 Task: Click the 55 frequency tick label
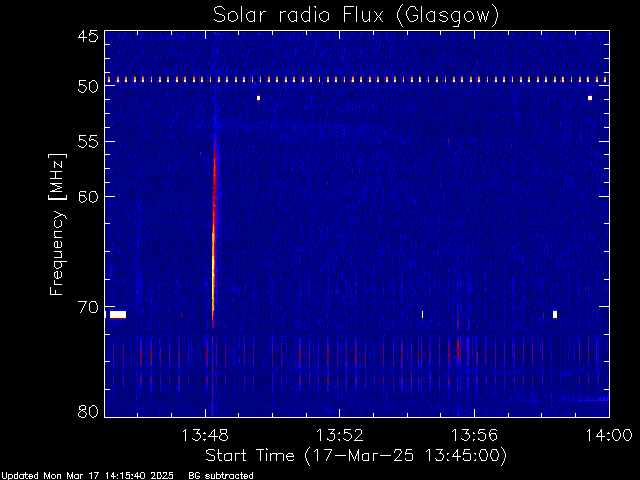[88, 142]
